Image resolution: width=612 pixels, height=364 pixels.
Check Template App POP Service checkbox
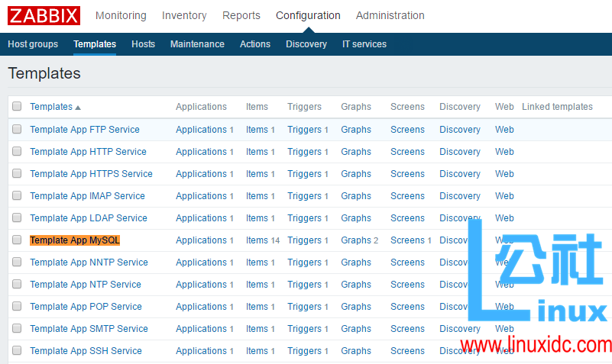tap(17, 306)
